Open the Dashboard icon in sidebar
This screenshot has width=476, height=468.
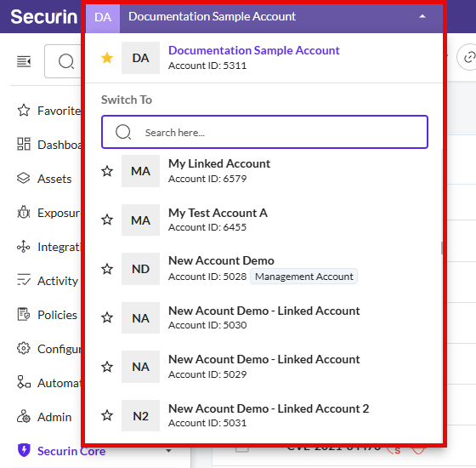(x=24, y=144)
